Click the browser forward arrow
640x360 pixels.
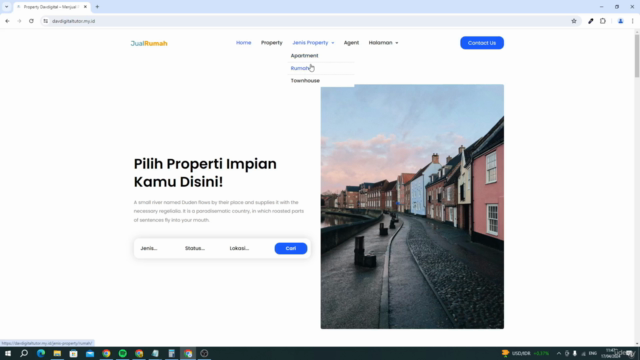(x=19, y=21)
